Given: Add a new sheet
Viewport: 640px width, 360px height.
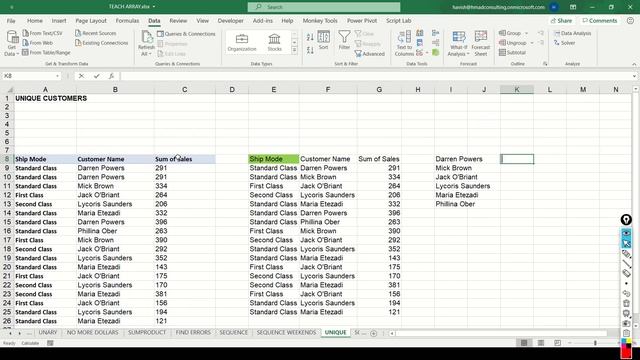Looking at the screenshot, I should point(373,333).
